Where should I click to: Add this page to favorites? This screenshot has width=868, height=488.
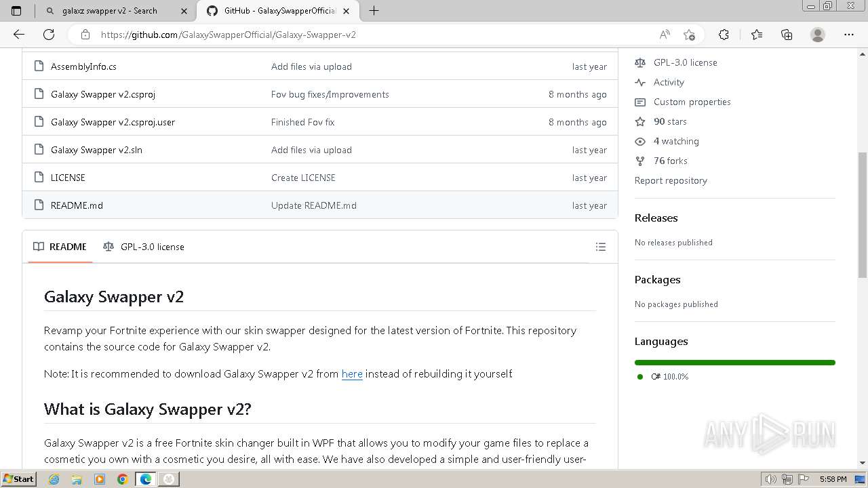click(x=689, y=35)
